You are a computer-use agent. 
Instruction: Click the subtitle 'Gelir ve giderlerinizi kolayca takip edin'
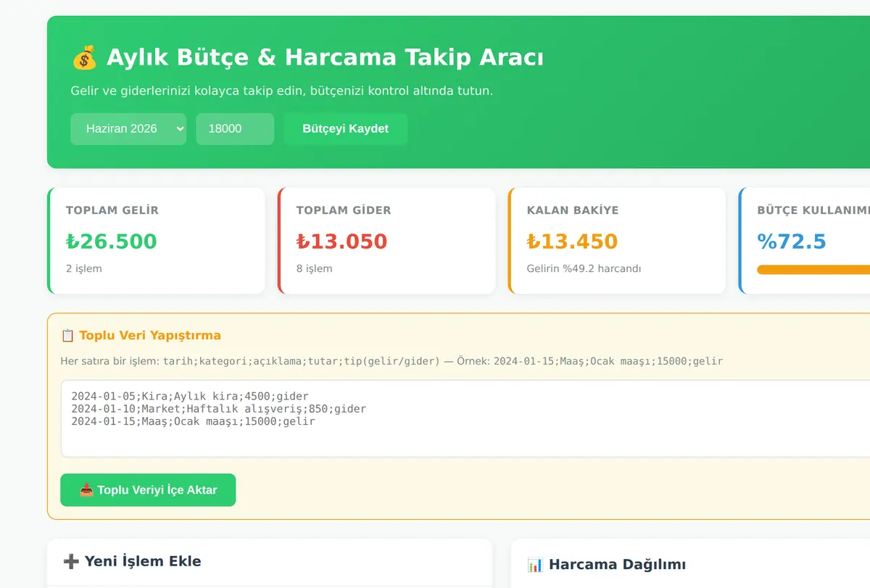coord(281,91)
